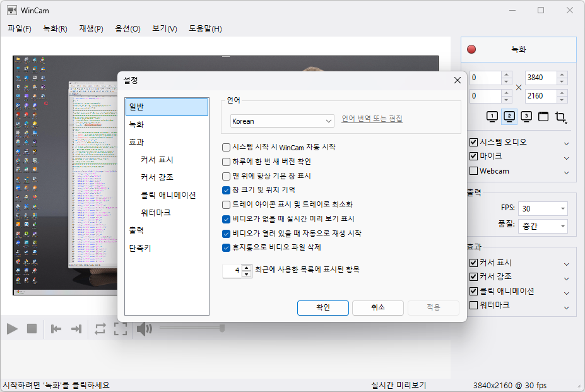Expand 클릭 애니메이션 options chevron

[566, 294]
